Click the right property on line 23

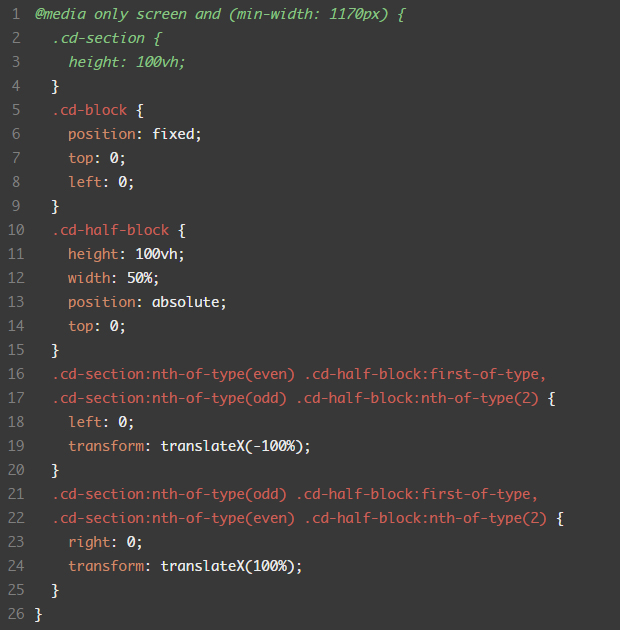89,542
